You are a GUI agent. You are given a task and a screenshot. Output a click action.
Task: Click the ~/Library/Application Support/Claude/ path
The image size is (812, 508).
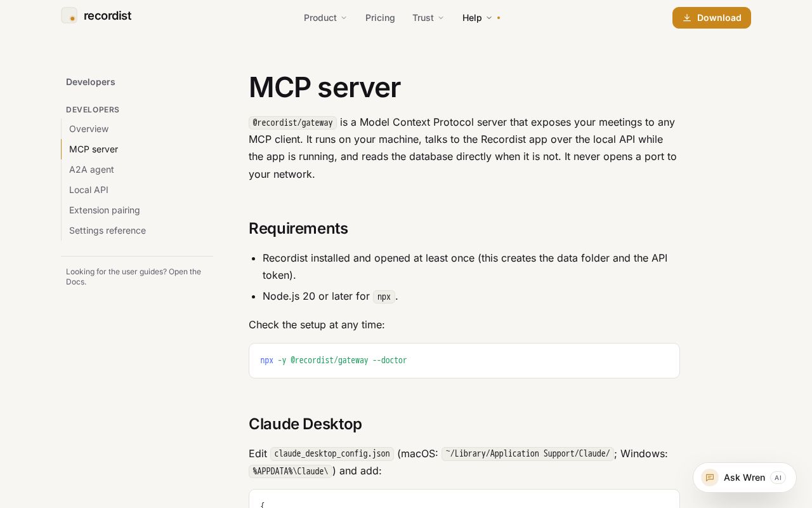click(x=528, y=454)
